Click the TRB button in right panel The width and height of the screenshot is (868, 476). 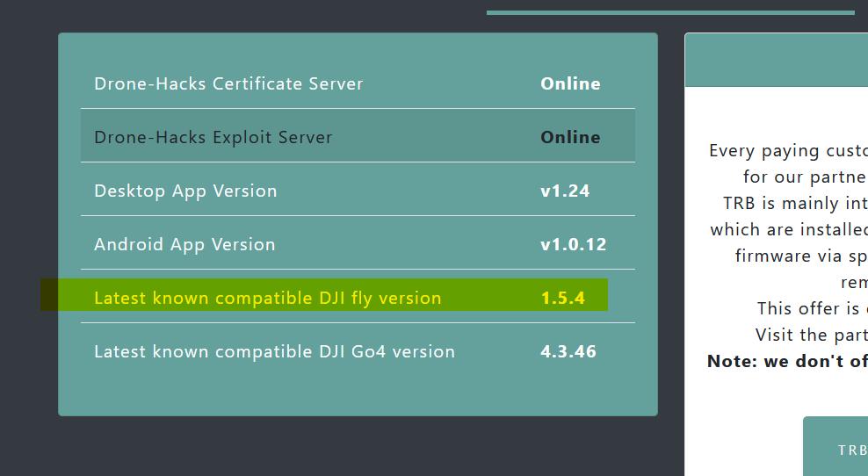[835, 446]
